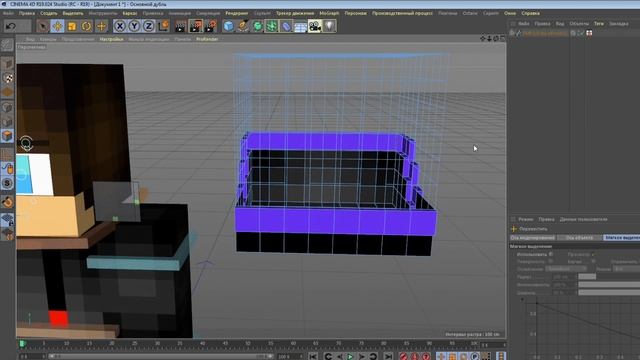This screenshot has height=360, width=640.
Task: Add a Cube primitive object
Action: (229, 26)
